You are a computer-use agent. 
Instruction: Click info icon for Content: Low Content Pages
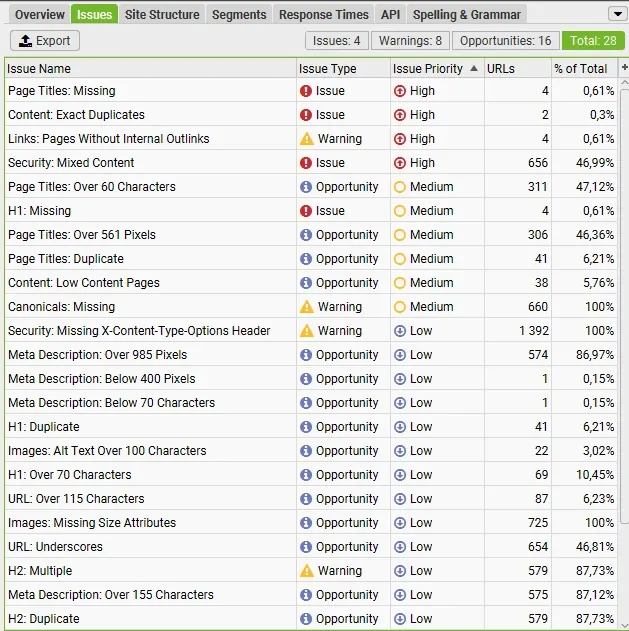(x=306, y=283)
